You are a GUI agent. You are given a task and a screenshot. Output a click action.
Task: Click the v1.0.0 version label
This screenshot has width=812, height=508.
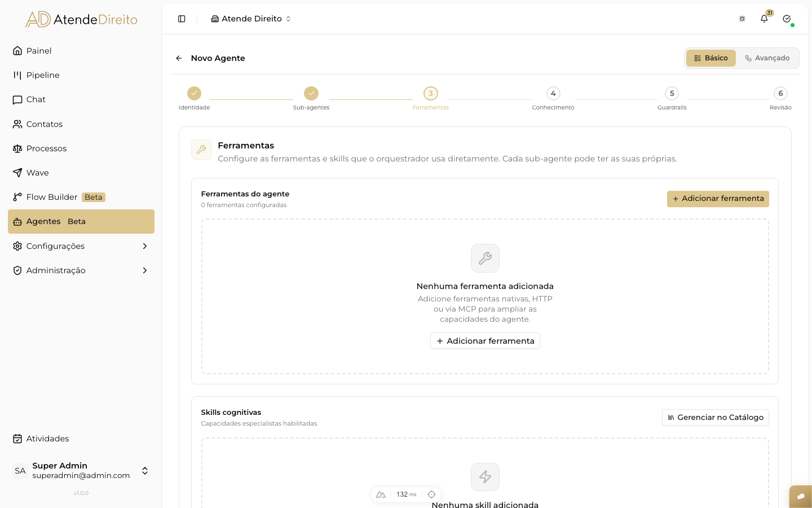pos(81,493)
